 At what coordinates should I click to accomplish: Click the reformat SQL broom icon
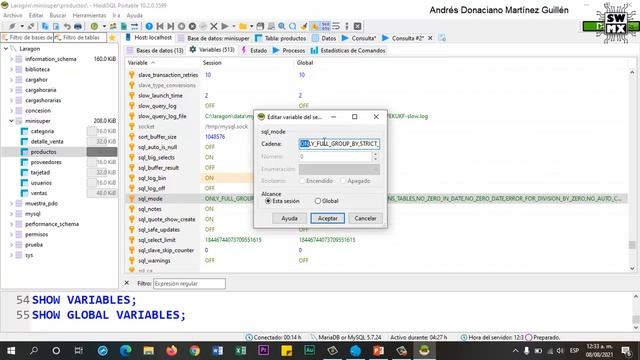(304, 26)
